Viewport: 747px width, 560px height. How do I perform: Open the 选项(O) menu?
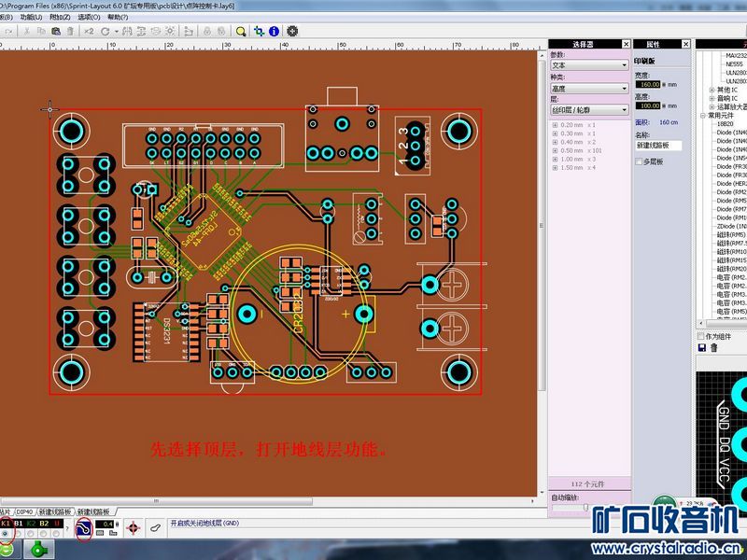point(90,17)
